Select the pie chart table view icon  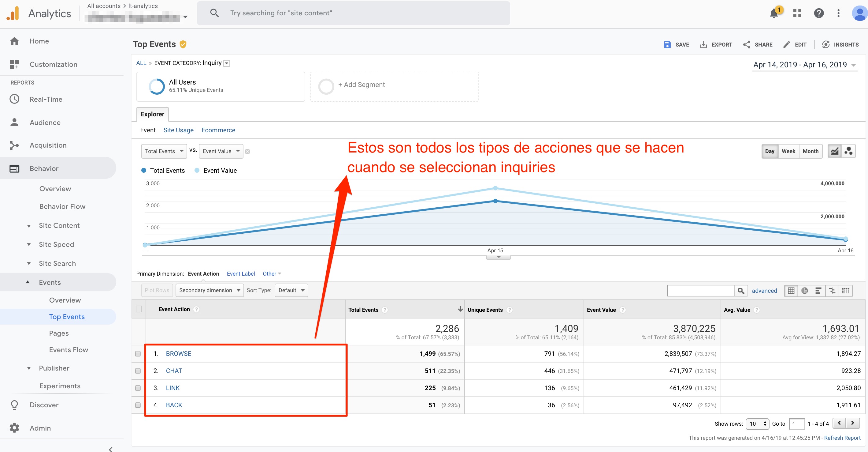coord(804,290)
